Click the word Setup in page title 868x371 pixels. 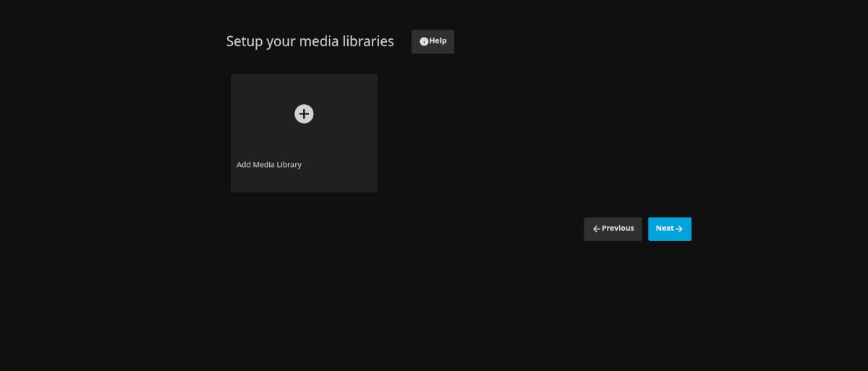click(x=244, y=41)
